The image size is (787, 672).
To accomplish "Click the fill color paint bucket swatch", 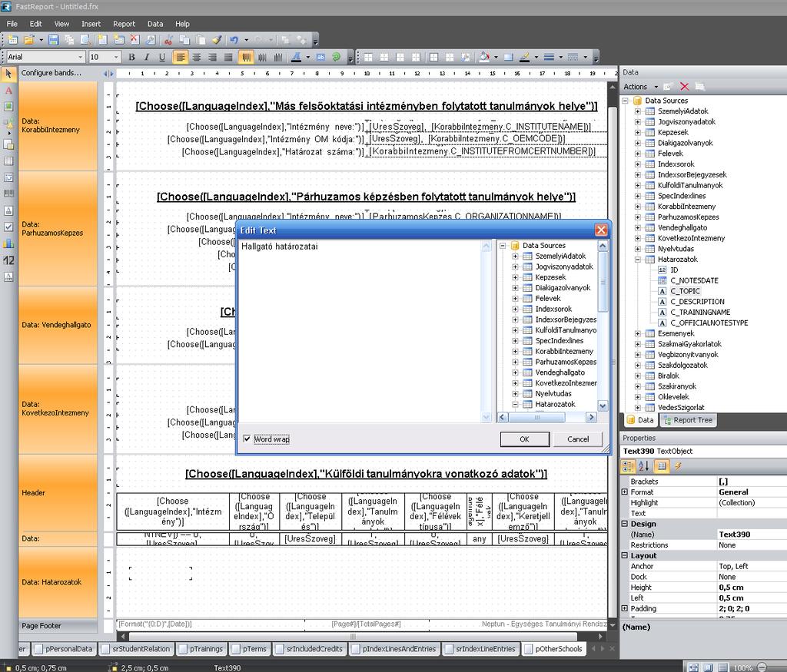I will click(484, 57).
